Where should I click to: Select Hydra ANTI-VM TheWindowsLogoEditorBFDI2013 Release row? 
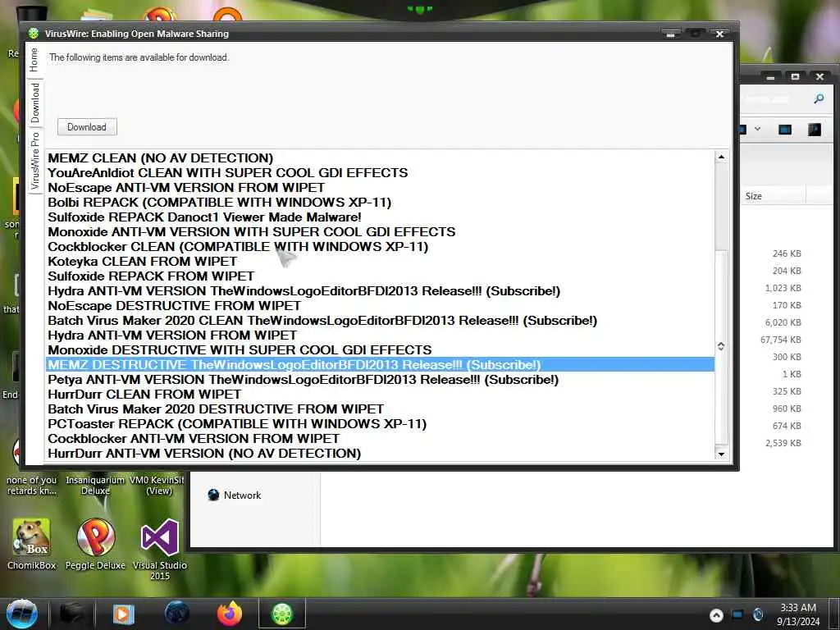point(381,291)
